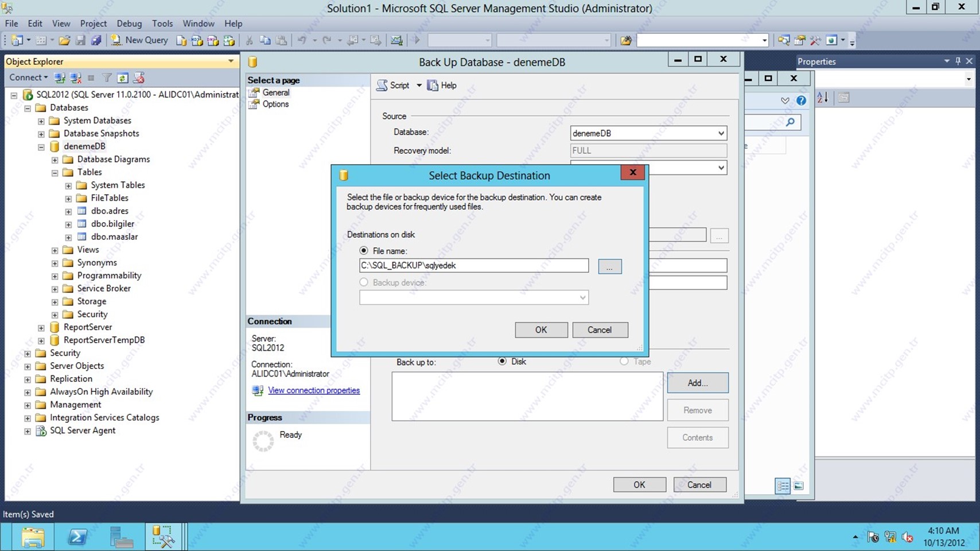The height and width of the screenshot is (551, 980).
Task: Expand the System Databases node
Action: [x=41, y=121]
